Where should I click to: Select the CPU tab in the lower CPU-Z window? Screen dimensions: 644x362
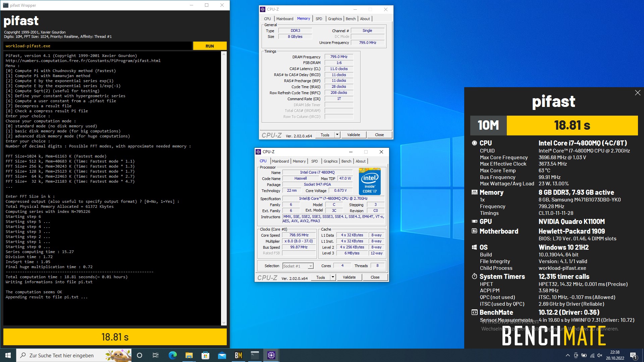(263, 161)
